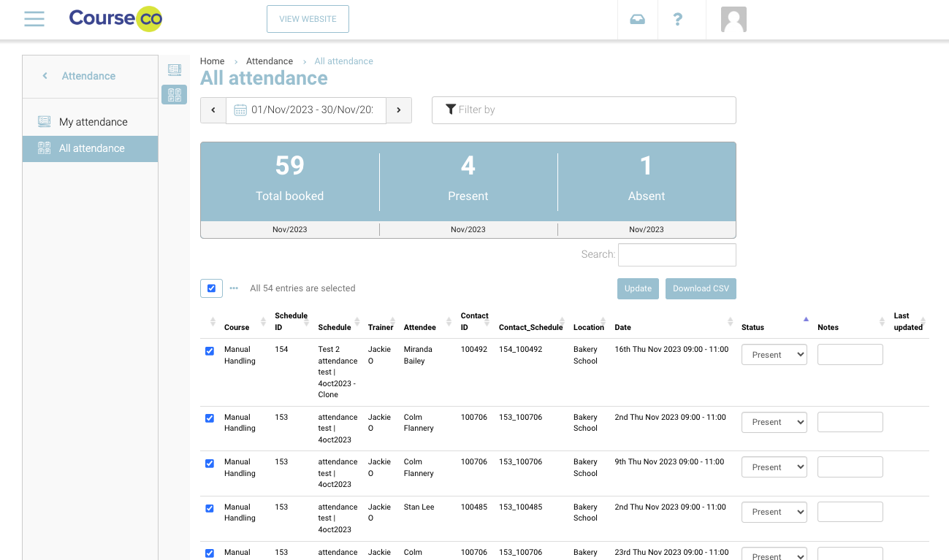This screenshot has height=560, width=949.
Task: Click the Download CSV button
Action: [701, 288]
